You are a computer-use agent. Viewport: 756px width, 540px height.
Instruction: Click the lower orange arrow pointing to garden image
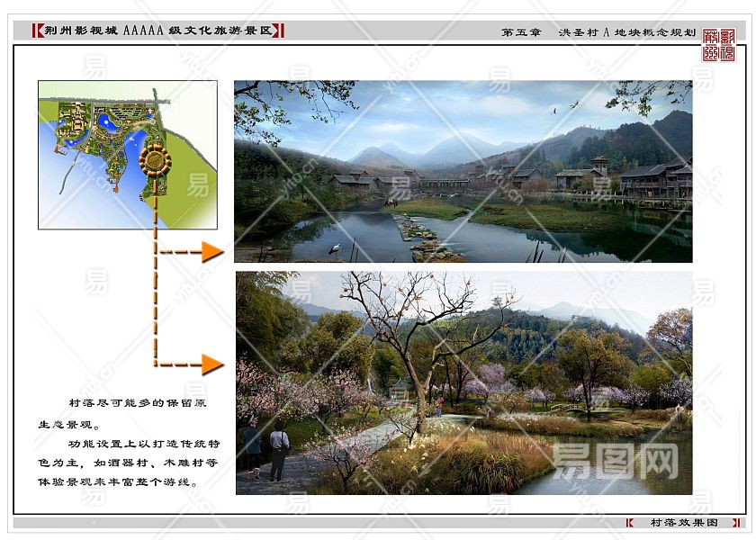212,364
